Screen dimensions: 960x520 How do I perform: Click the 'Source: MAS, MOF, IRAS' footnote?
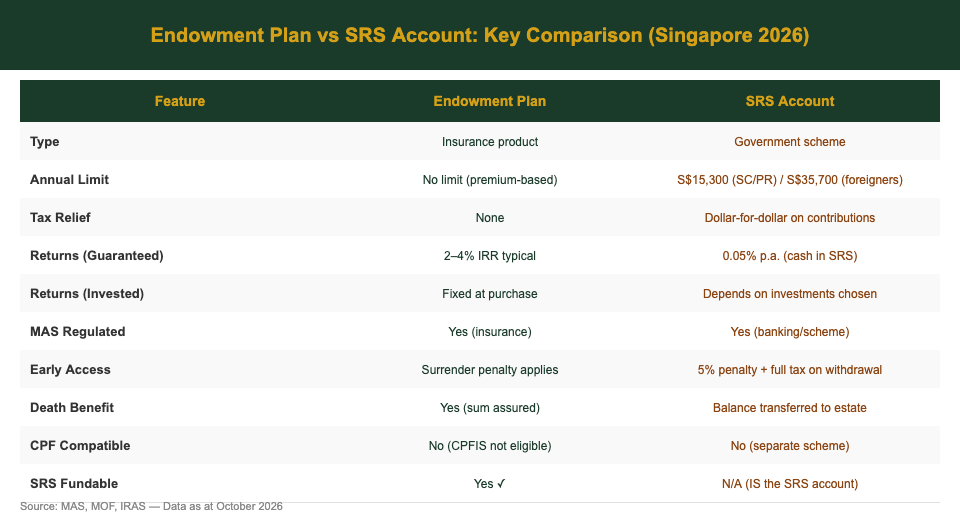pos(151,506)
